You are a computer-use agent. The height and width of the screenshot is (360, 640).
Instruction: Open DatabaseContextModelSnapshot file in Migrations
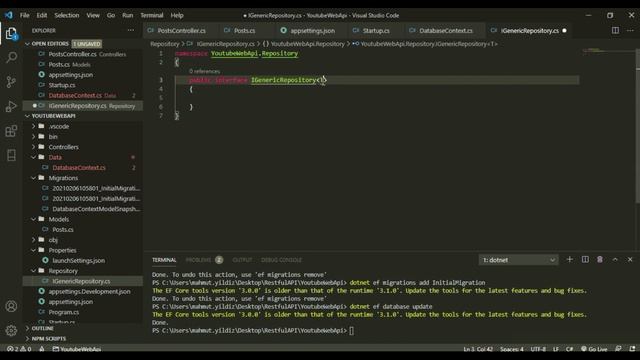click(96, 209)
